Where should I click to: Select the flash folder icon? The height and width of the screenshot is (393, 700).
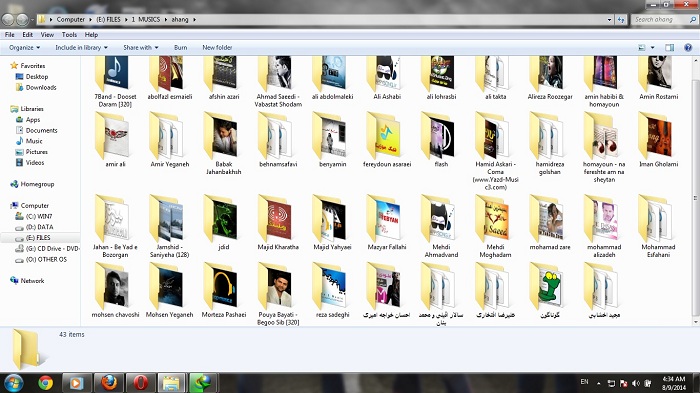click(x=441, y=136)
